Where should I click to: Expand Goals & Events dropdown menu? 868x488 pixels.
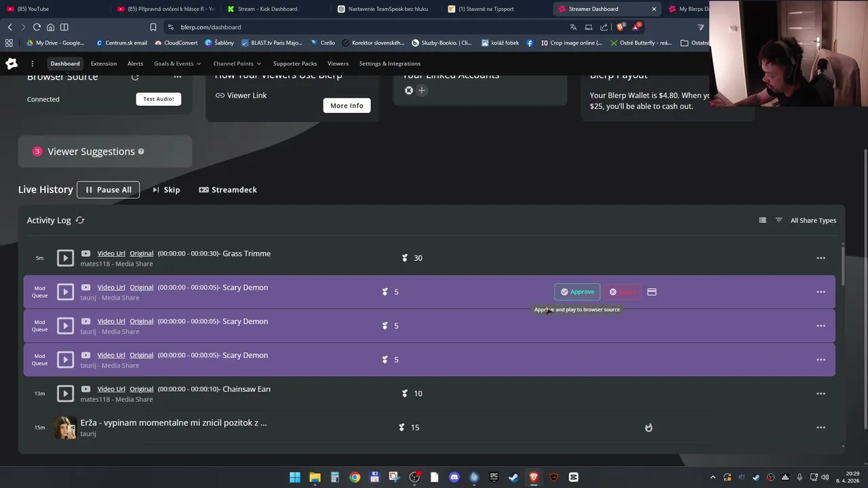tap(178, 64)
